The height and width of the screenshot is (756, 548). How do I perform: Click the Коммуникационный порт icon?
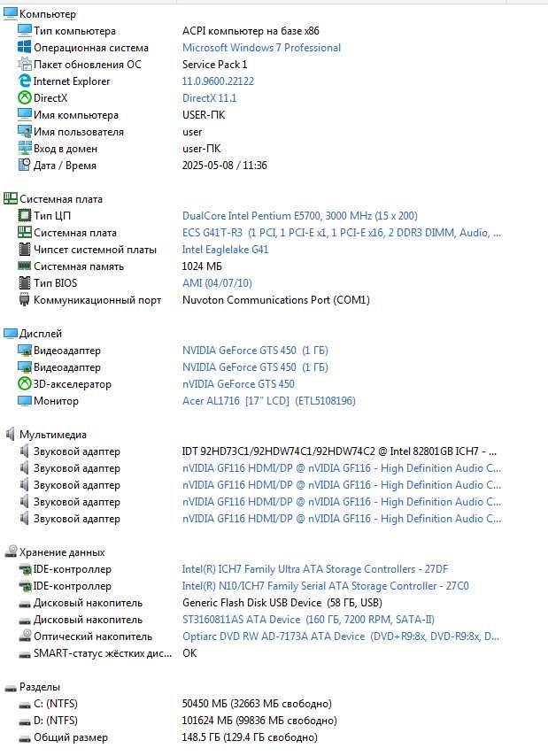point(25,300)
